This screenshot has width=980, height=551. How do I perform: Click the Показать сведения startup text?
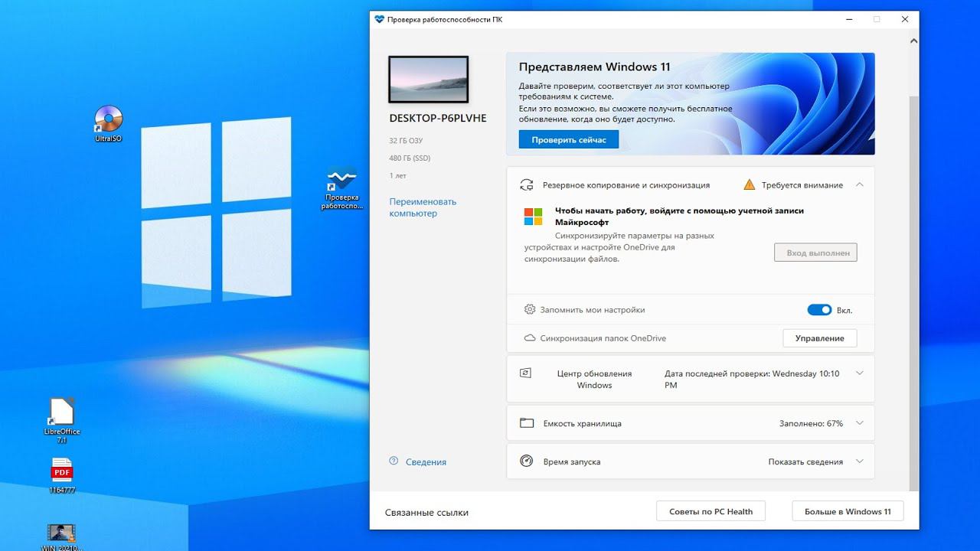805,461
